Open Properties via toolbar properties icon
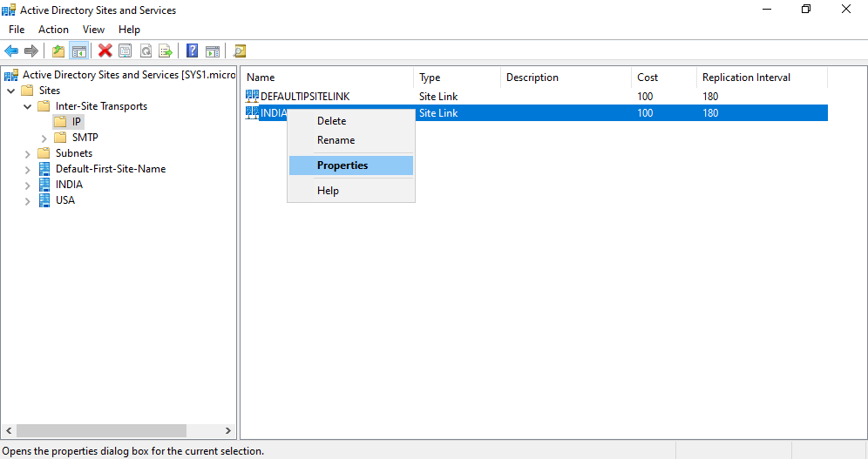The height and width of the screenshot is (459, 868). [x=125, y=51]
